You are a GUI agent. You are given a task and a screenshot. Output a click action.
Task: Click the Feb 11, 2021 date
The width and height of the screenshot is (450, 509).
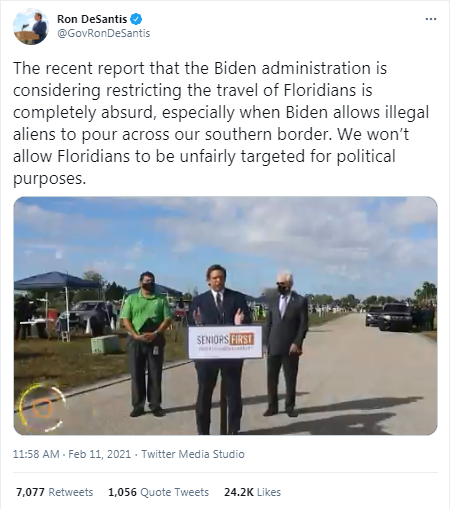pos(100,454)
